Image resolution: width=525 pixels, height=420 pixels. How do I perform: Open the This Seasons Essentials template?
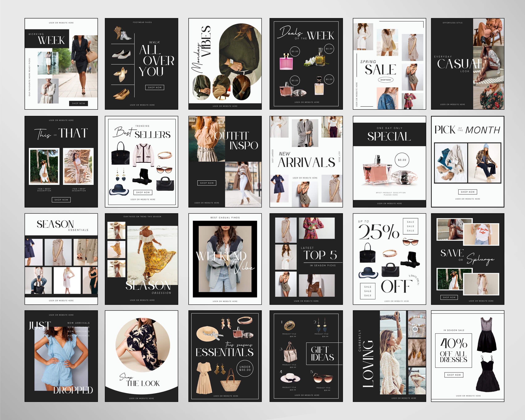225,356
